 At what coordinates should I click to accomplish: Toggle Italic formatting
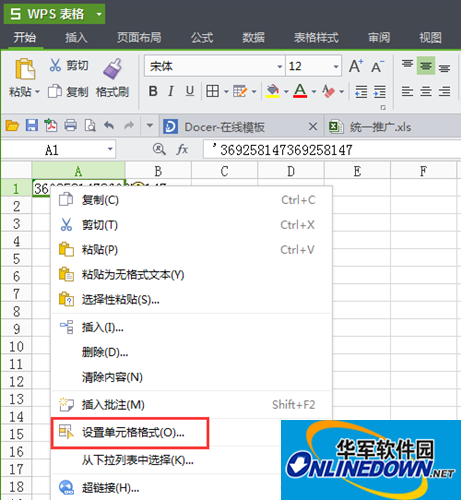coord(171,91)
